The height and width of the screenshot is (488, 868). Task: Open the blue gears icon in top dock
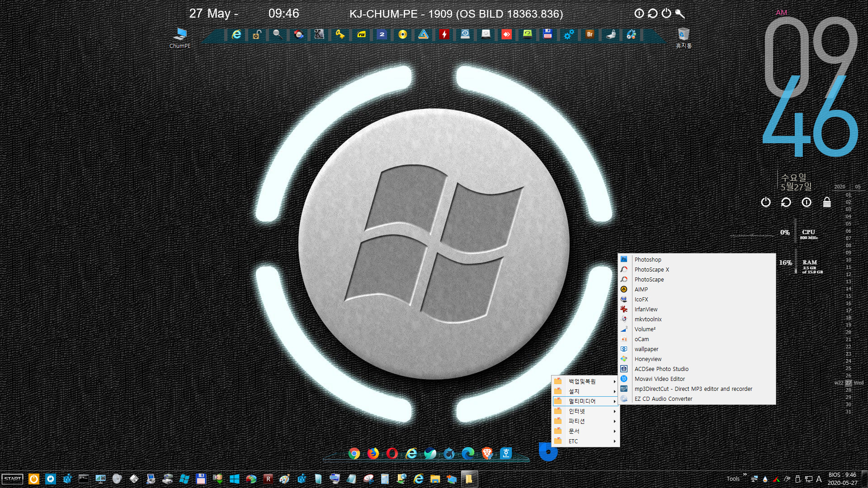click(569, 34)
